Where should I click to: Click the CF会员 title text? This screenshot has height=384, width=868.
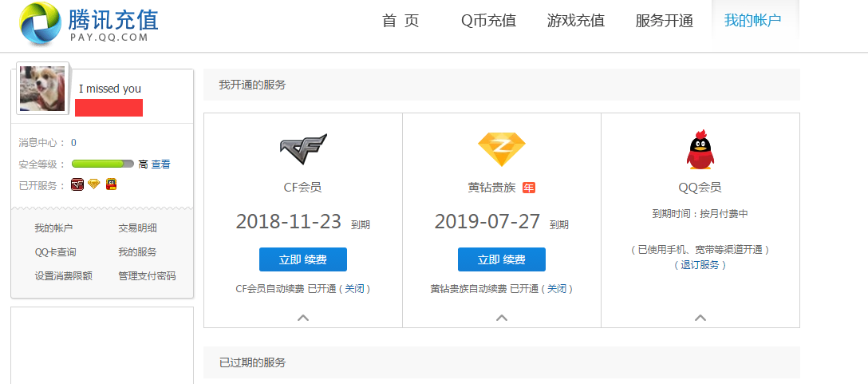point(303,188)
